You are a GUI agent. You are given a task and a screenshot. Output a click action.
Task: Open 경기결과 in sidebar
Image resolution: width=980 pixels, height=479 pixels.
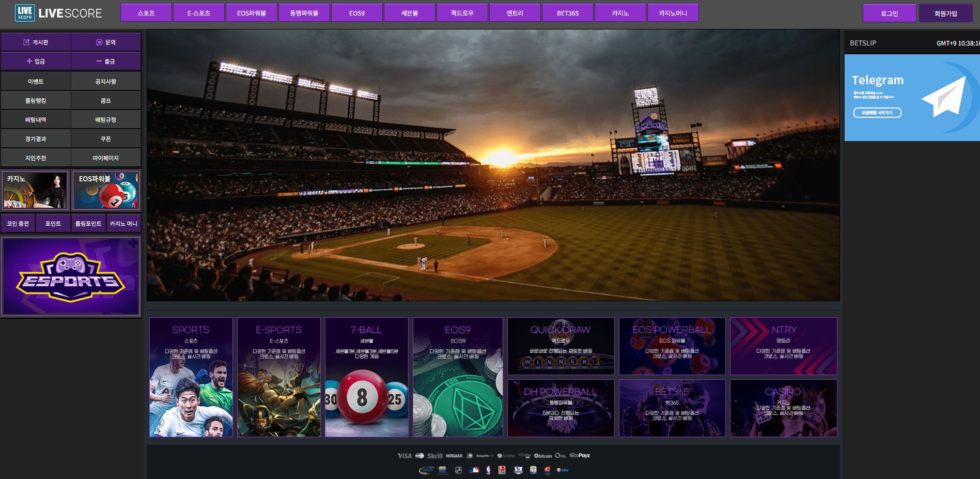pos(36,138)
